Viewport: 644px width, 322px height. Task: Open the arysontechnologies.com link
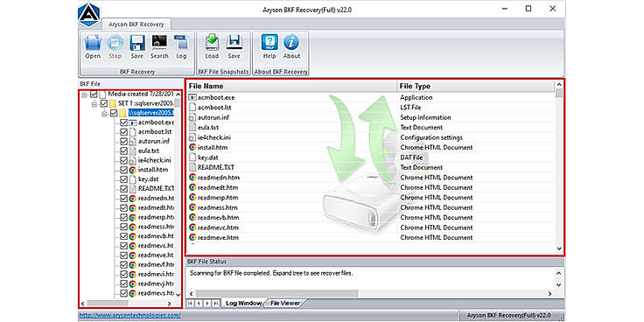(x=129, y=315)
